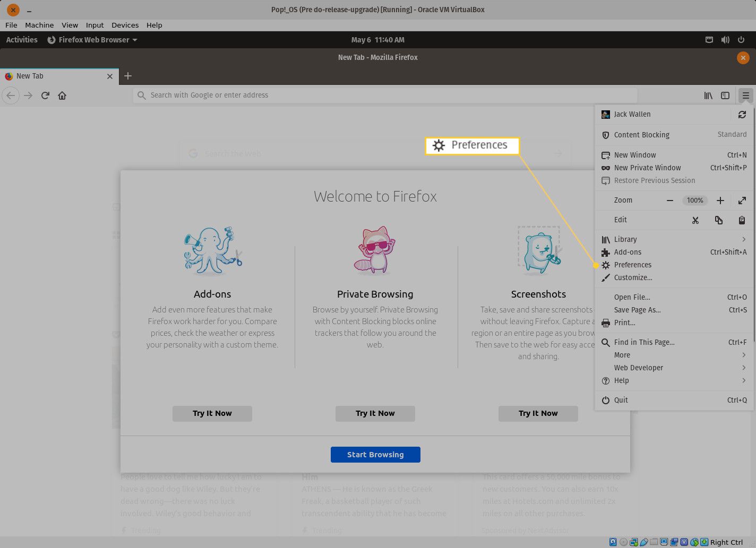Open the Library toolbar icon
756x548 pixels.
(708, 95)
